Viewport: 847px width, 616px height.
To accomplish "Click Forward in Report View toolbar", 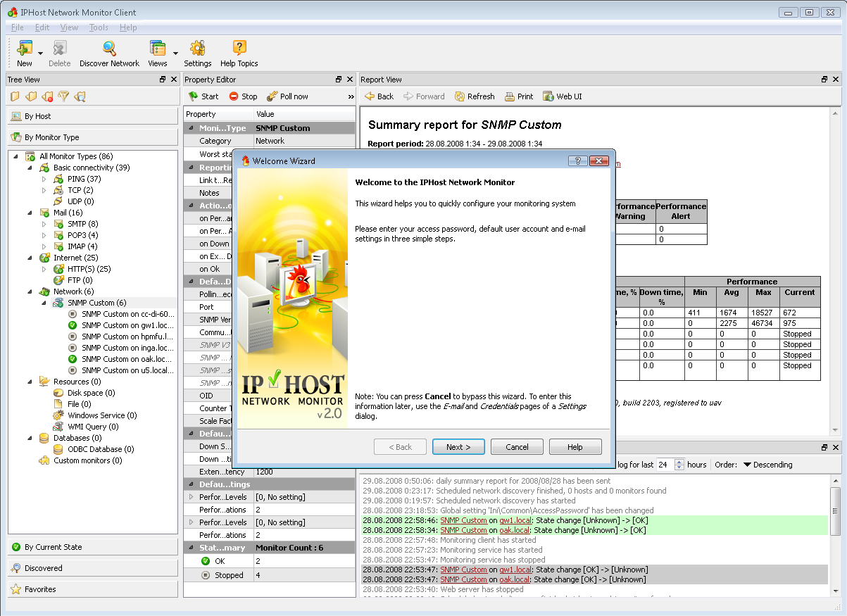I will [424, 96].
